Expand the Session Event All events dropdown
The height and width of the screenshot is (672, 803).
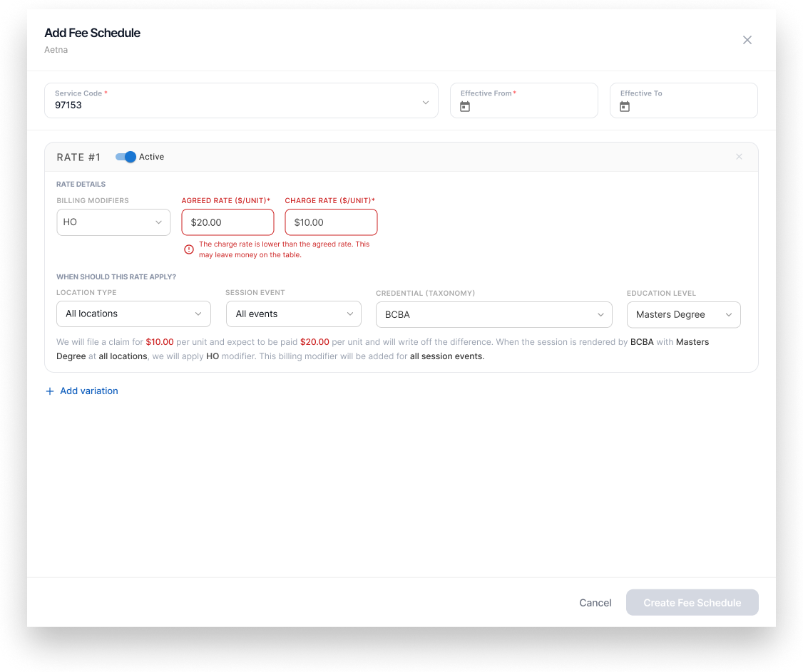pos(293,314)
